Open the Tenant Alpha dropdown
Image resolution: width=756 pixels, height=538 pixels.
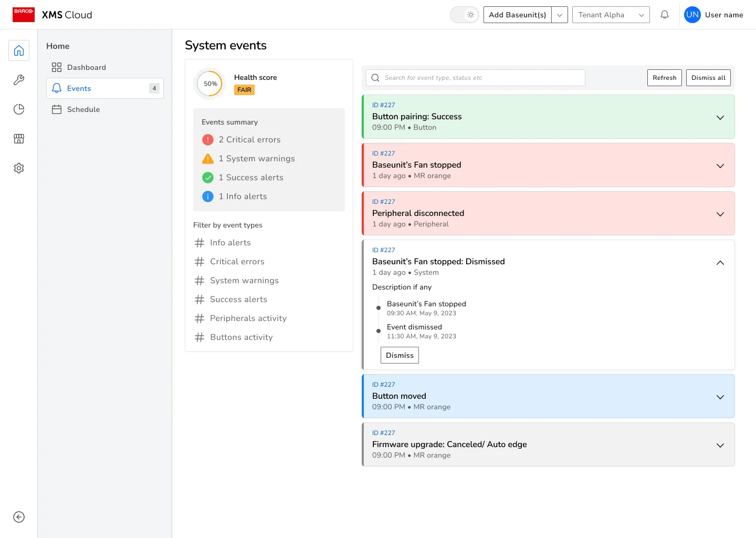tap(611, 15)
